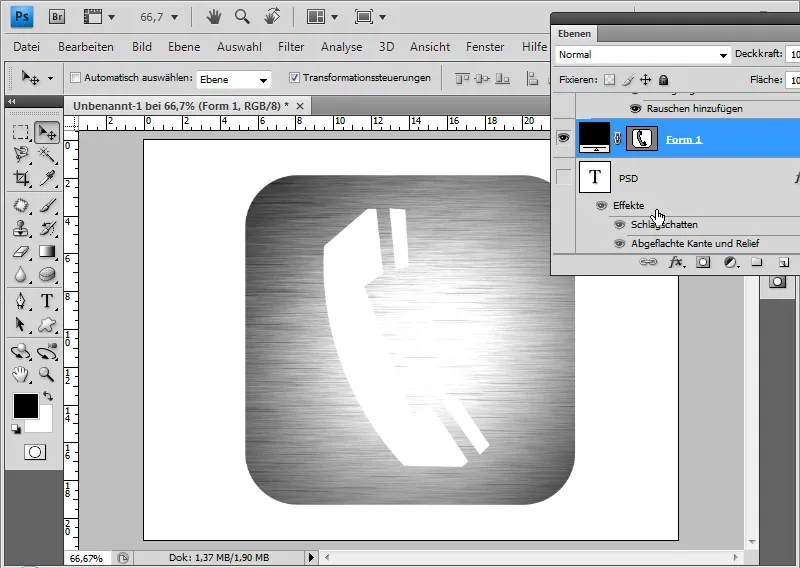Open the Fenster menu
The width and height of the screenshot is (800, 568).
pyautogui.click(x=485, y=47)
